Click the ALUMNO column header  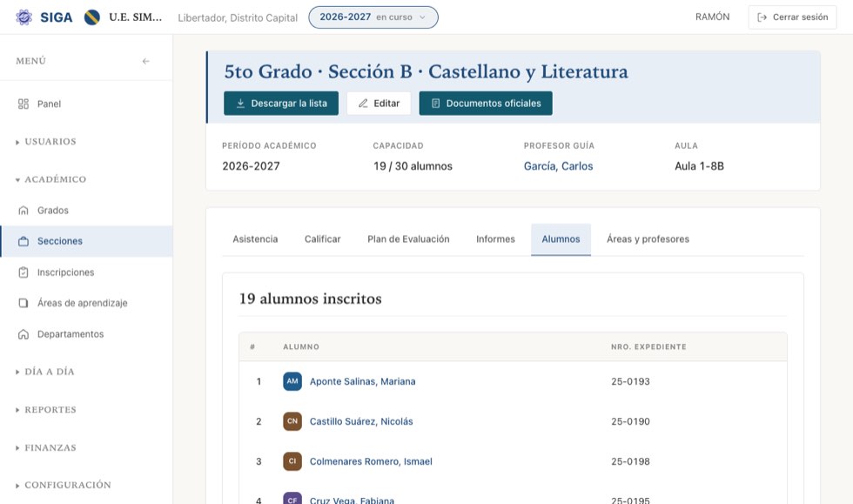(x=301, y=346)
